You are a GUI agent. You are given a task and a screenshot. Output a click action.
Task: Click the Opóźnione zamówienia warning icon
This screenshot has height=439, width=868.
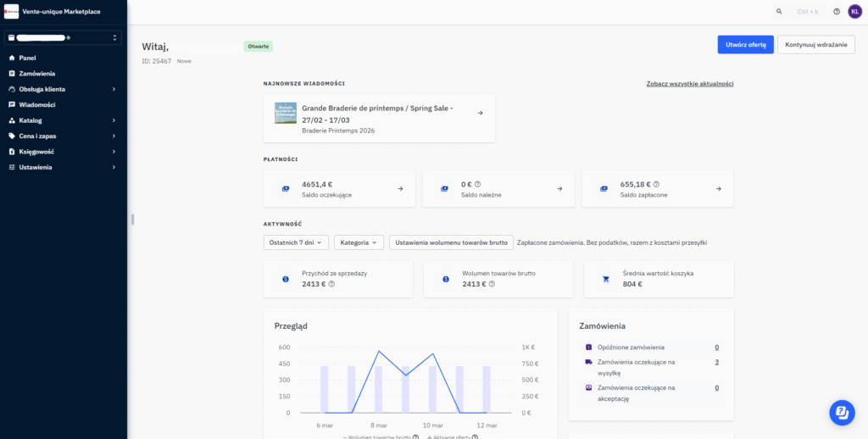coord(588,347)
